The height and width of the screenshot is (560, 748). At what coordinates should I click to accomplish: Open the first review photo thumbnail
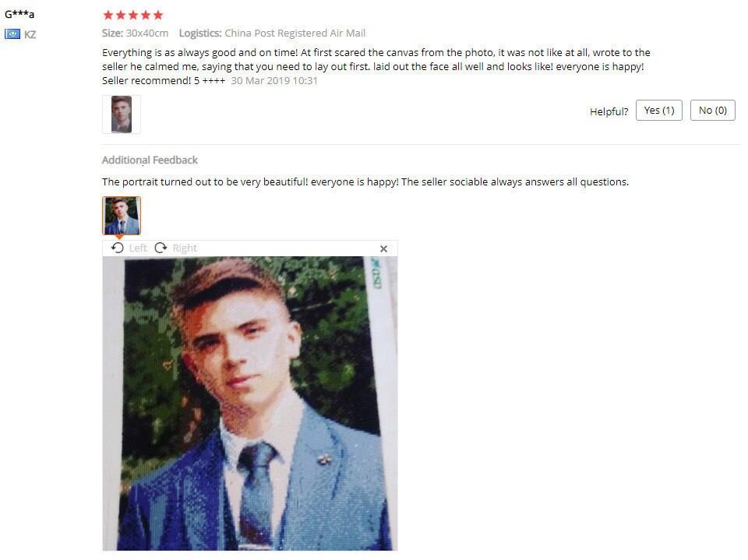click(x=122, y=114)
